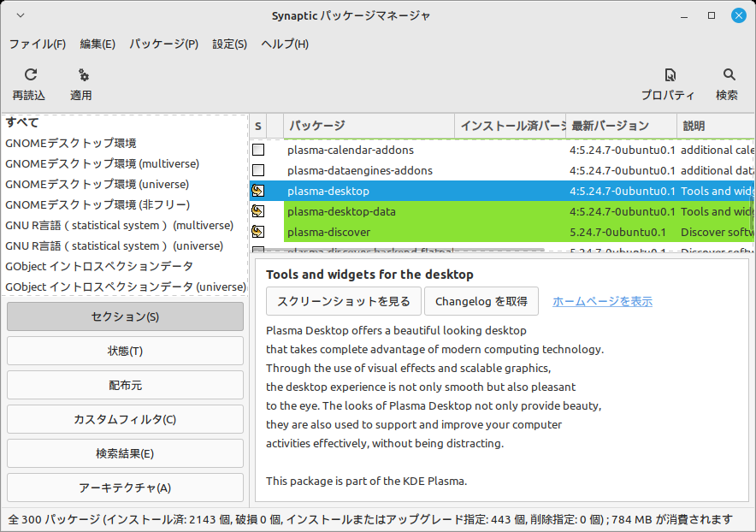Click the スクリーンショットを見る button
The image size is (756, 532).
343,301
